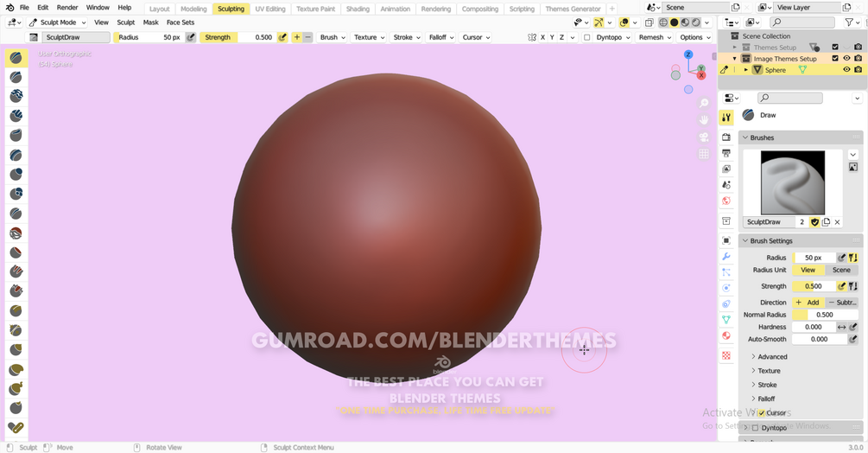This screenshot has height=453, width=868.
Task: Open the Remesh dropdown
Action: pos(655,37)
